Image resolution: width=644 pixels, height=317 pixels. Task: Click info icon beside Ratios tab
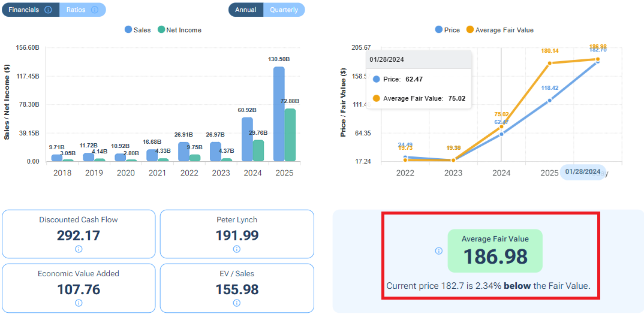point(95,10)
